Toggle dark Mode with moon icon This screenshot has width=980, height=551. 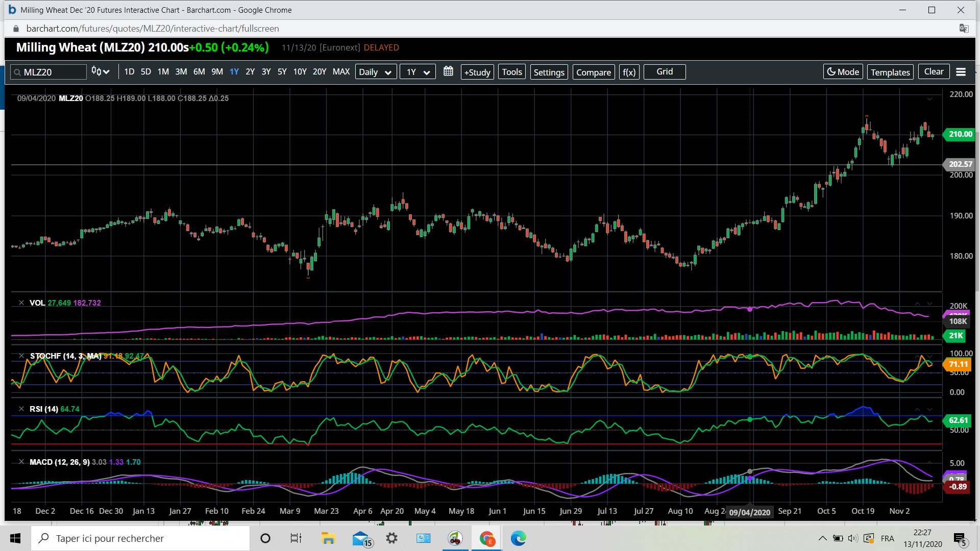point(843,72)
